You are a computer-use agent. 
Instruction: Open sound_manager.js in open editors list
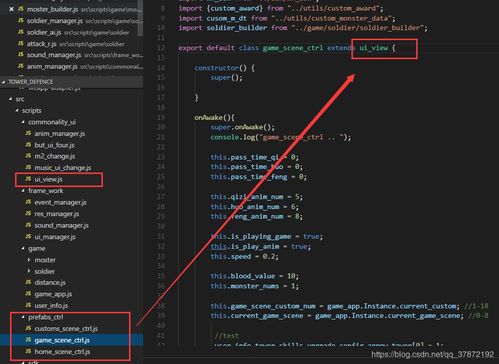pos(54,55)
